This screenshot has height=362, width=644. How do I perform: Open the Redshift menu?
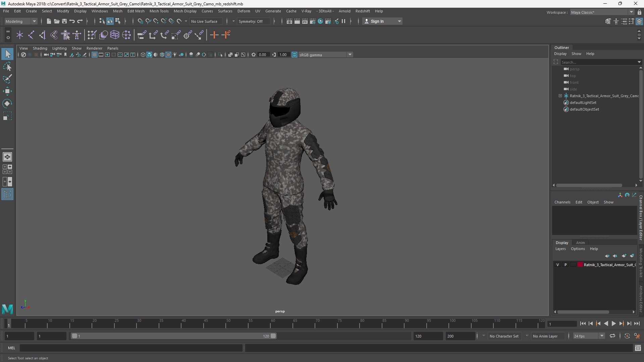(x=363, y=11)
